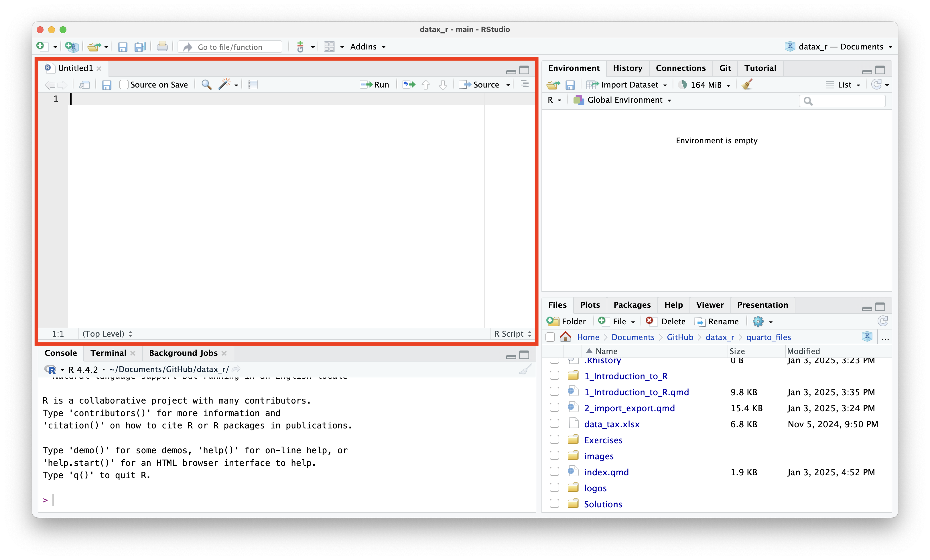The height and width of the screenshot is (560, 930).
Task: Clear environment objects with the broom icon
Action: pyautogui.click(x=747, y=84)
